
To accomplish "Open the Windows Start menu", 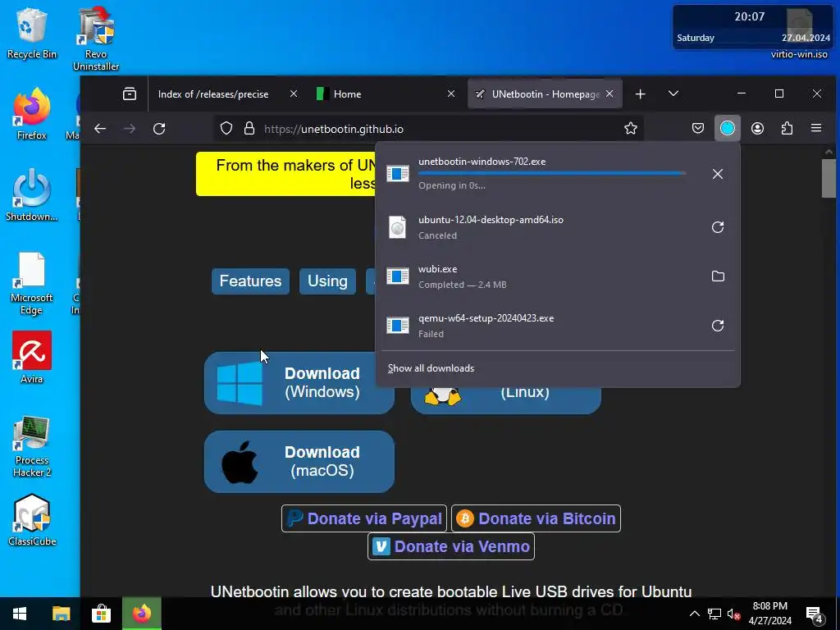I will point(20,614).
